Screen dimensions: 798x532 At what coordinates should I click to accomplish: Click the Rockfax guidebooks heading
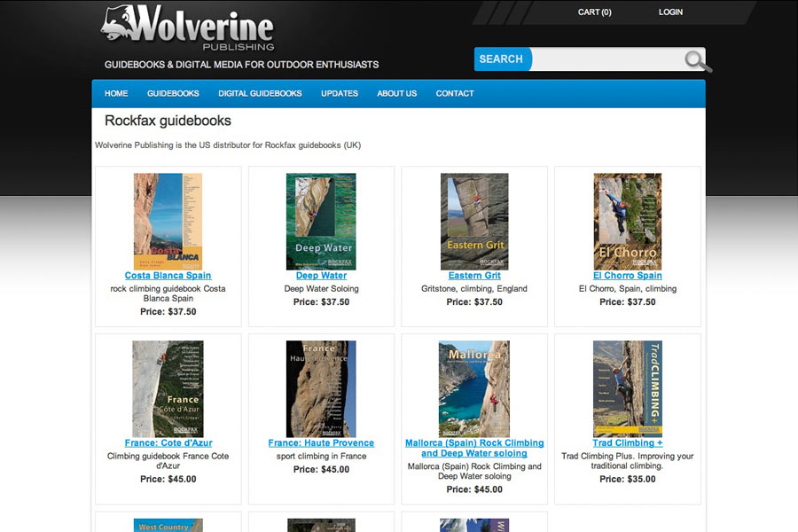click(168, 121)
